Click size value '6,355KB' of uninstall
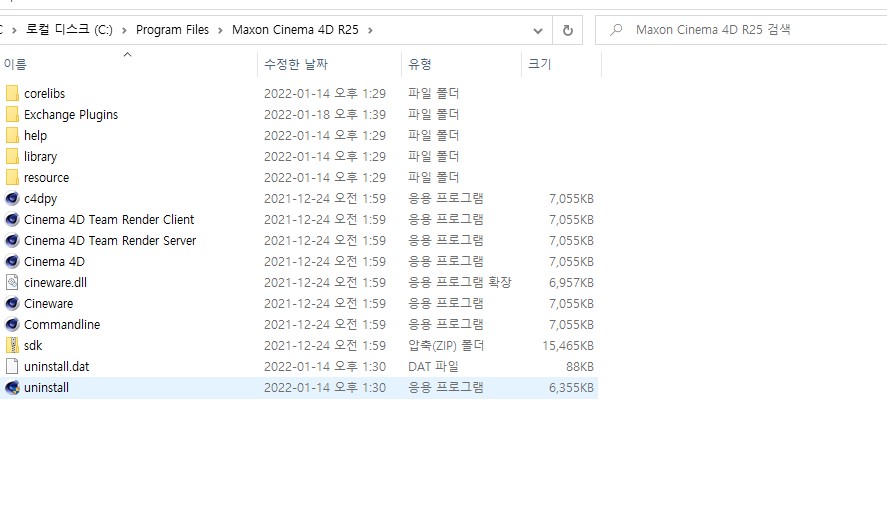887x506 pixels. click(571, 388)
